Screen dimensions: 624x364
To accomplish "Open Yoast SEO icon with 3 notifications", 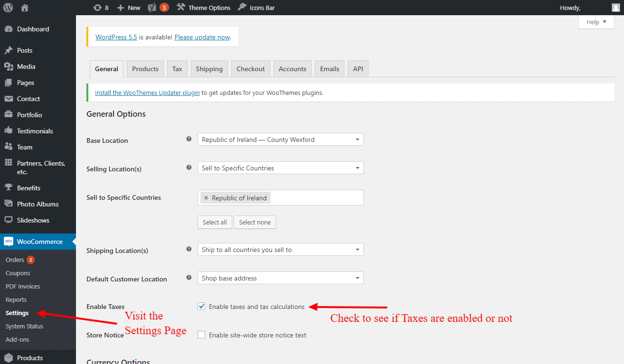I will click(152, 8).
